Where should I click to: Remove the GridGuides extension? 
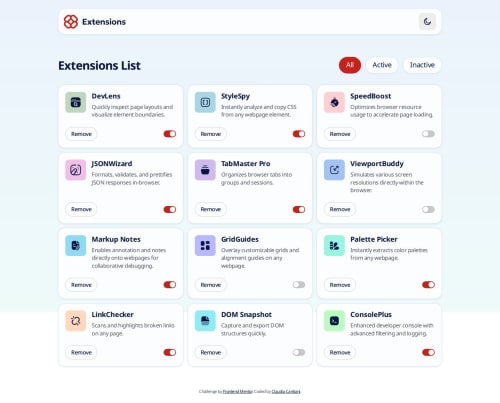click(211, 285)
